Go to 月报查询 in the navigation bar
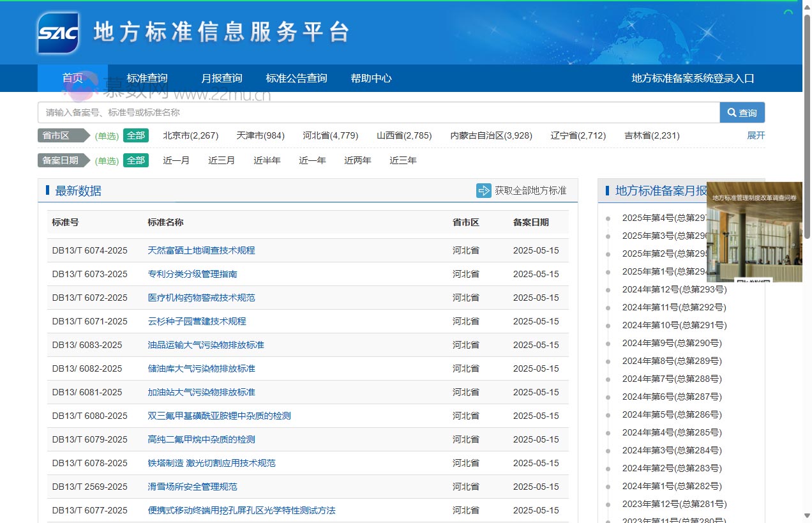Viewport: 812px width, 523px height. 222,79
